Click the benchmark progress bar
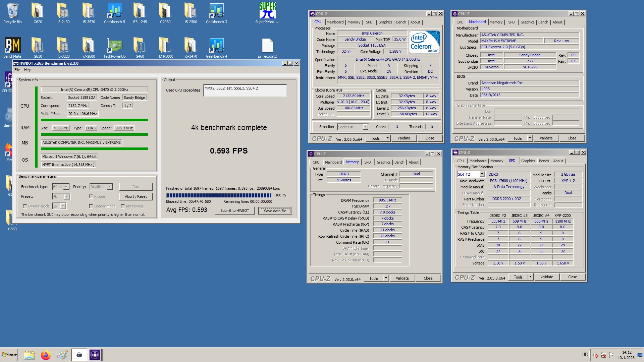Image resolution: width=644 pixels, height=362 pixels. pos(219,195)
